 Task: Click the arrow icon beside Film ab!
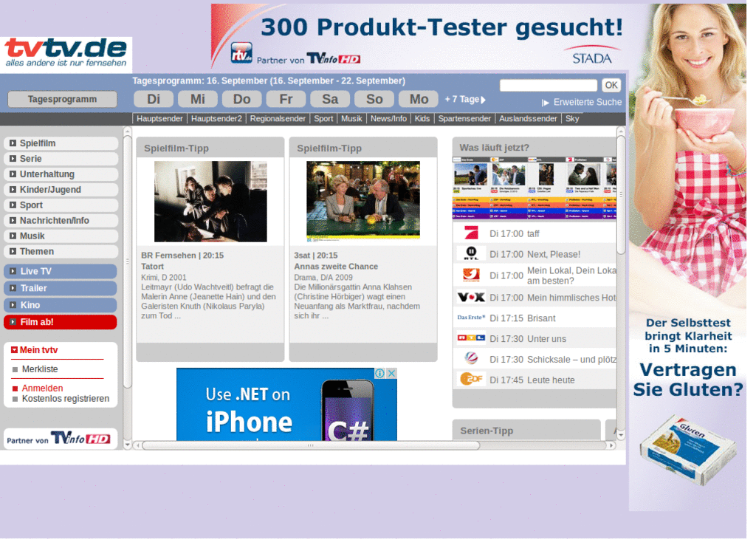click(13, 322)
